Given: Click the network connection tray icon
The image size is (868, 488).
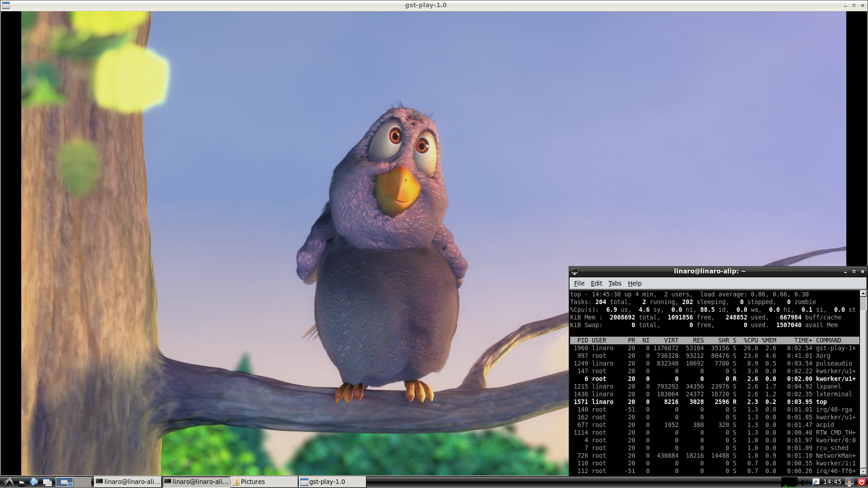Looking at the screenshot, I should [x=815, y=482].
